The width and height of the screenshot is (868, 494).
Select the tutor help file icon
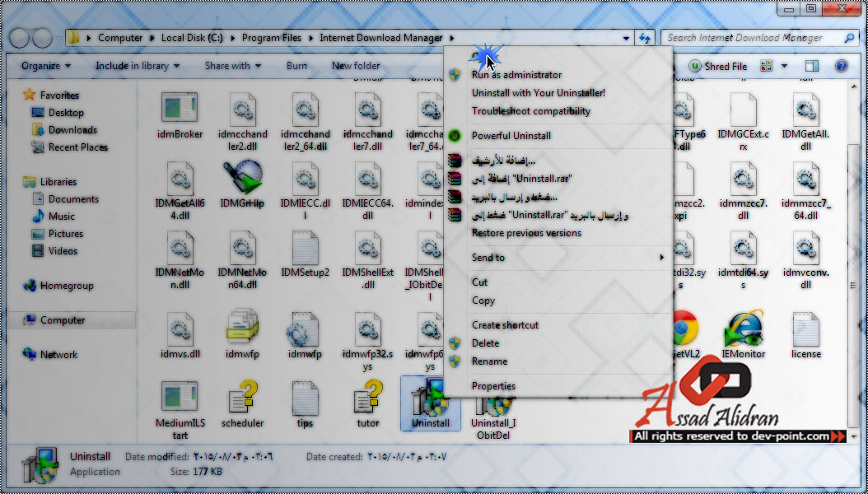pos(369,396)
